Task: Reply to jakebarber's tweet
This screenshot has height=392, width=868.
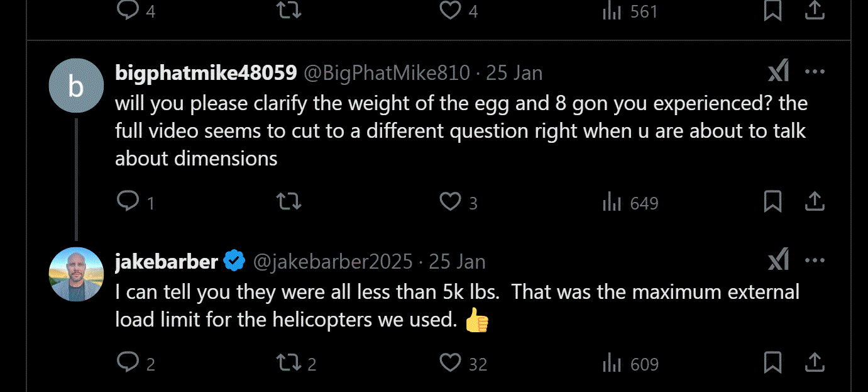Action: point(128,362)
